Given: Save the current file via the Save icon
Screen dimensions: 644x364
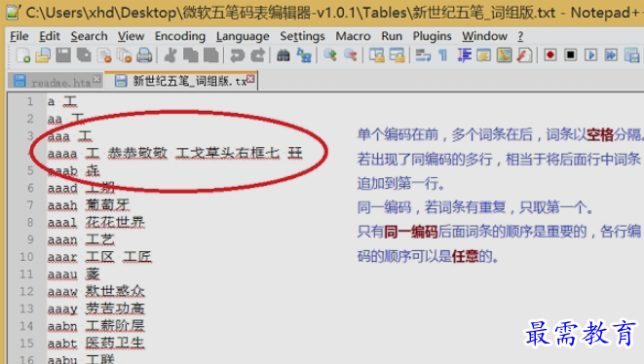Looking at the screenshot, I should click(x=63, y=55).
